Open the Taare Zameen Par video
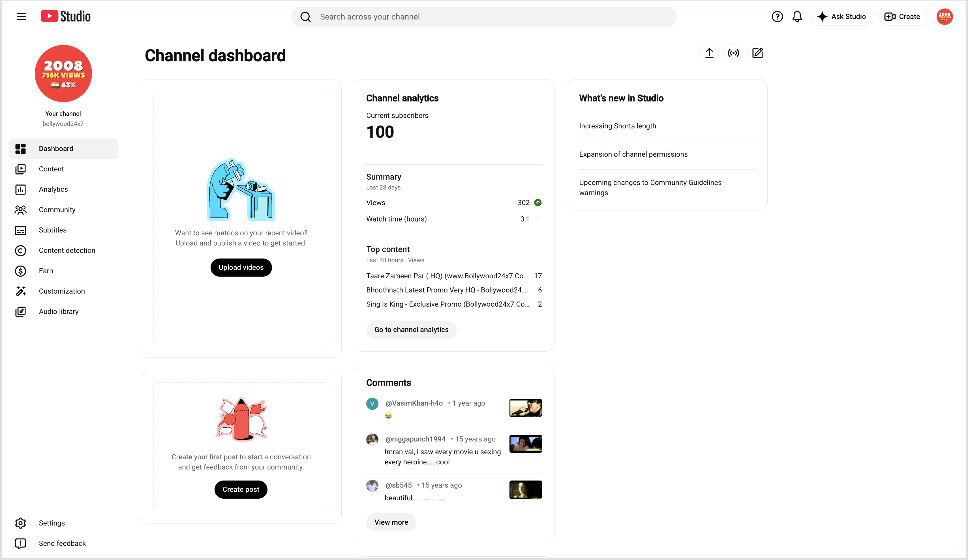968x560 pixels. coord(447,276)
